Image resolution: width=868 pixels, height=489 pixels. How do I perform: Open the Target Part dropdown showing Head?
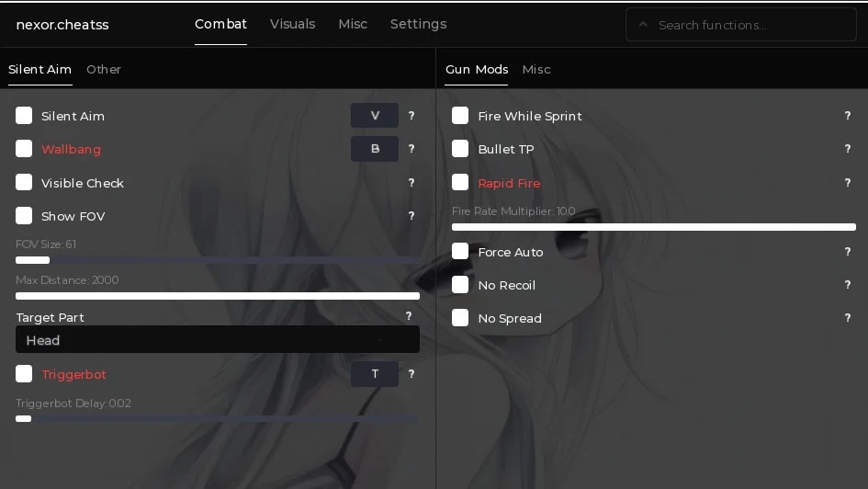pyautogui.click(x=218, y=339)
